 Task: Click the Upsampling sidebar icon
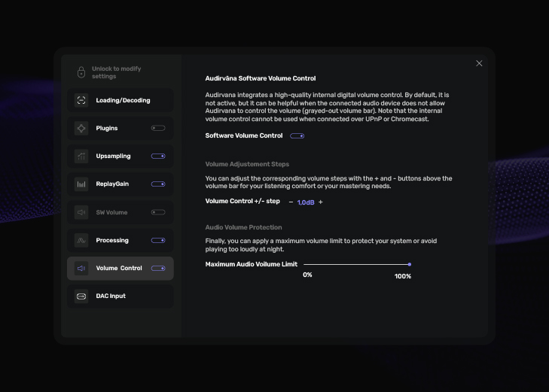81,156
